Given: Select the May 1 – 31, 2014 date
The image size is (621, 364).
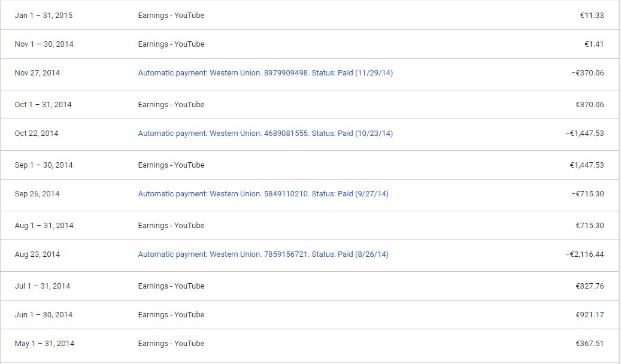Looking at the screenshot, I should click(45, 344).
